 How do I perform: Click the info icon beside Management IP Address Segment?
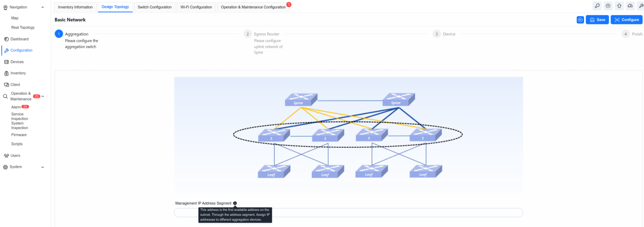click(x=235, y=203)
